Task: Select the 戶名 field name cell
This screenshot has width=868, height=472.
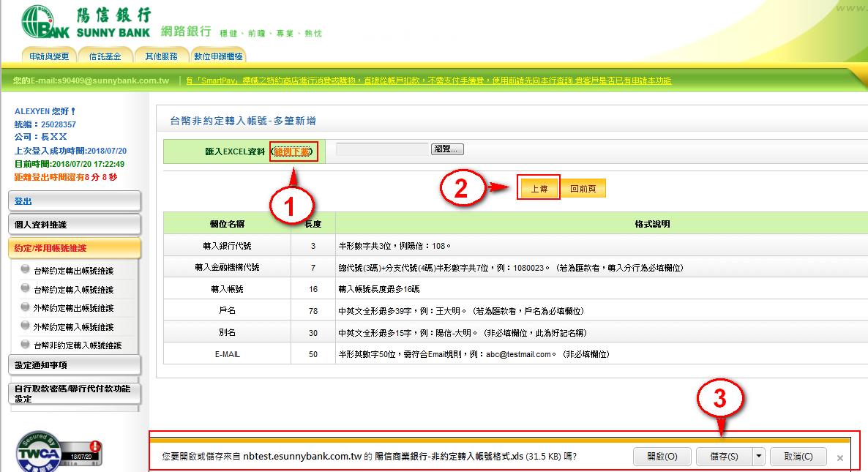Action: (227, 311)
